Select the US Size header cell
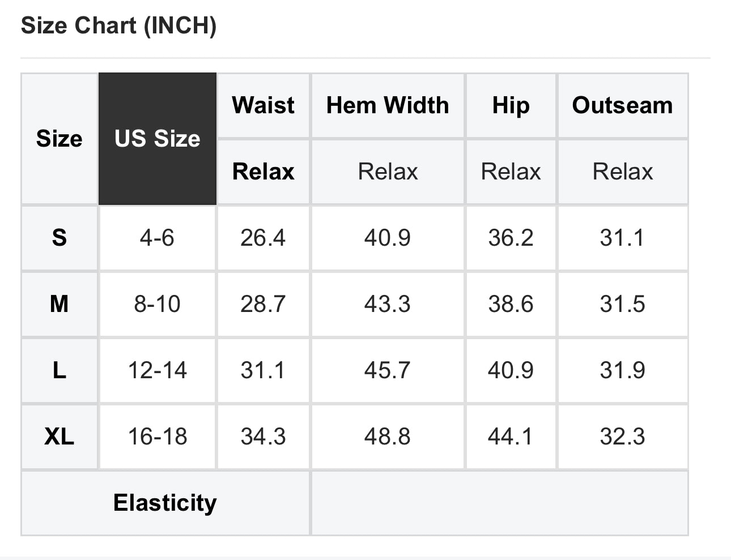This screenshot has width=731, height=560. 157,139
